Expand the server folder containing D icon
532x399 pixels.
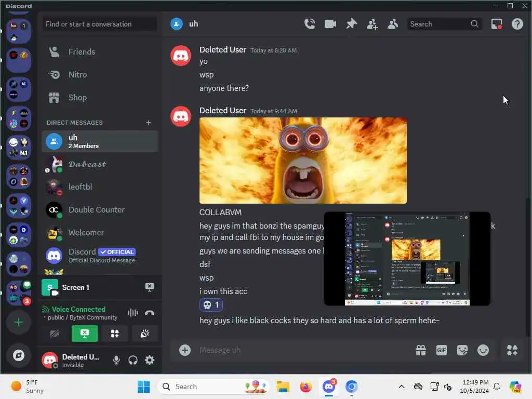(x=19, y=235)
